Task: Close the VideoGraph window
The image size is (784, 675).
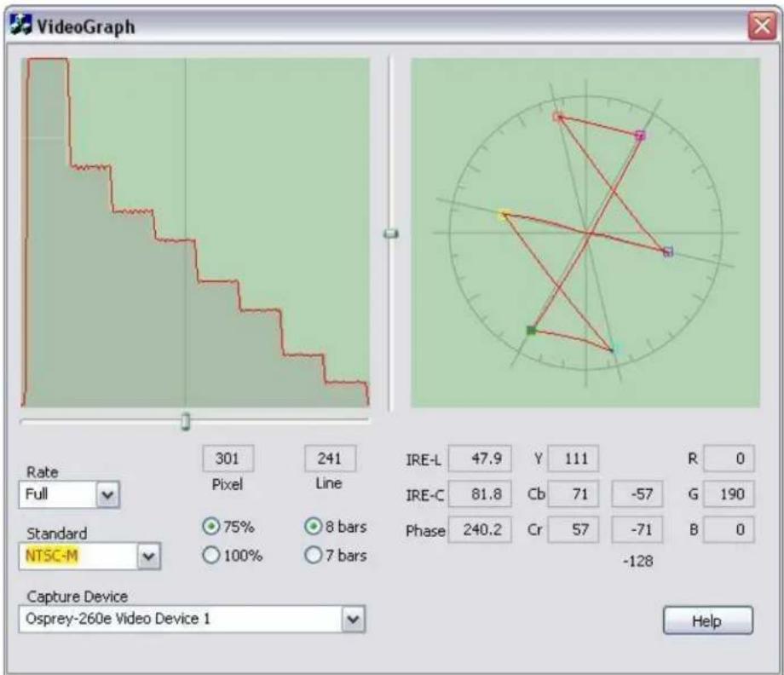Action: click(762, 25)
